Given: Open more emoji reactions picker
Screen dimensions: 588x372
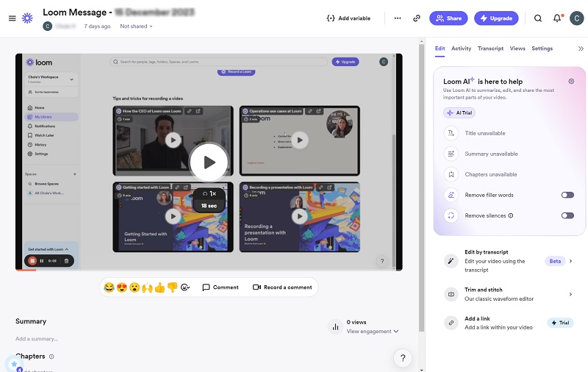Looking at the screenshot, I should click(185, 287).
